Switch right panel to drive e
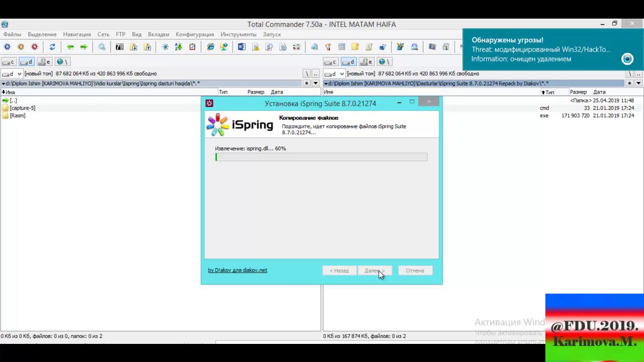 point(366,61)
